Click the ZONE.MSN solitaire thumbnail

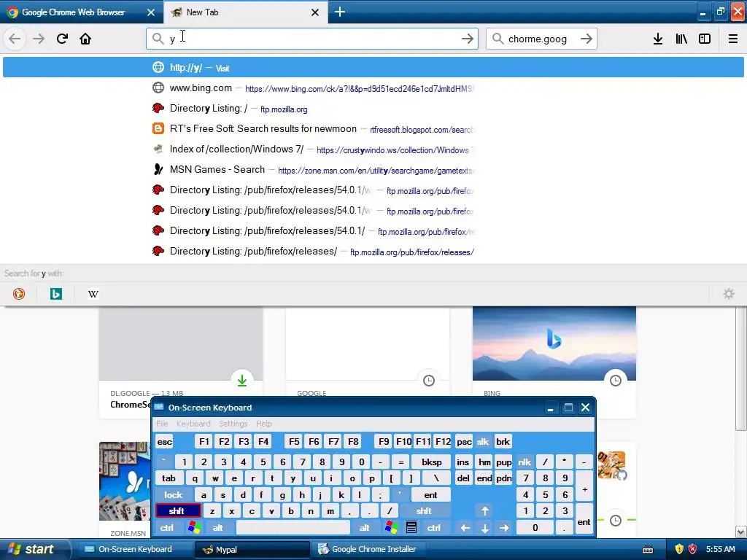click(x=125, y=481)
